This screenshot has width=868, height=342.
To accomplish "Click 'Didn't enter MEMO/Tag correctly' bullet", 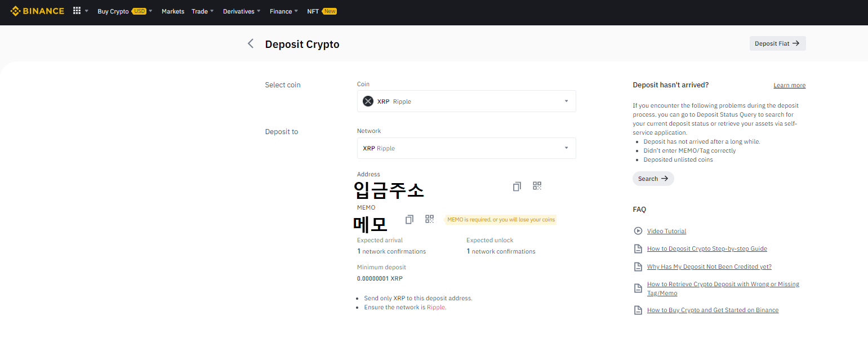I will 689,150.
